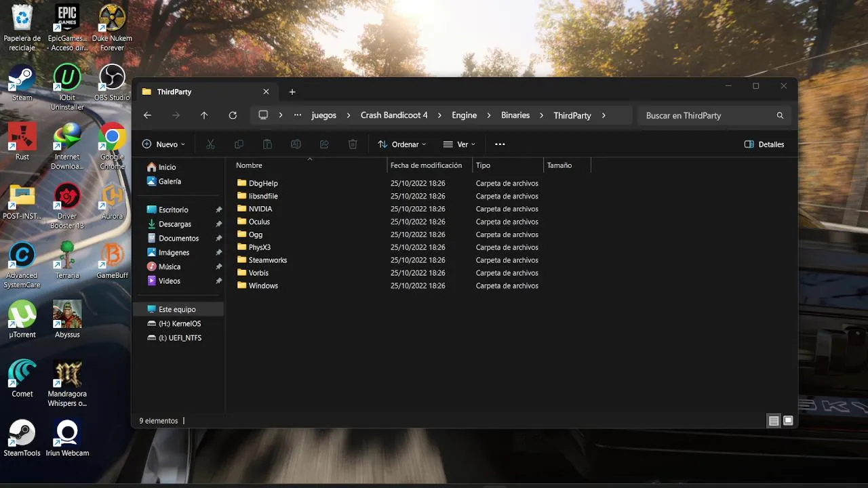Open Steam desktop shortcut
This screenshot has height=488, width=868.
point(22,83)
